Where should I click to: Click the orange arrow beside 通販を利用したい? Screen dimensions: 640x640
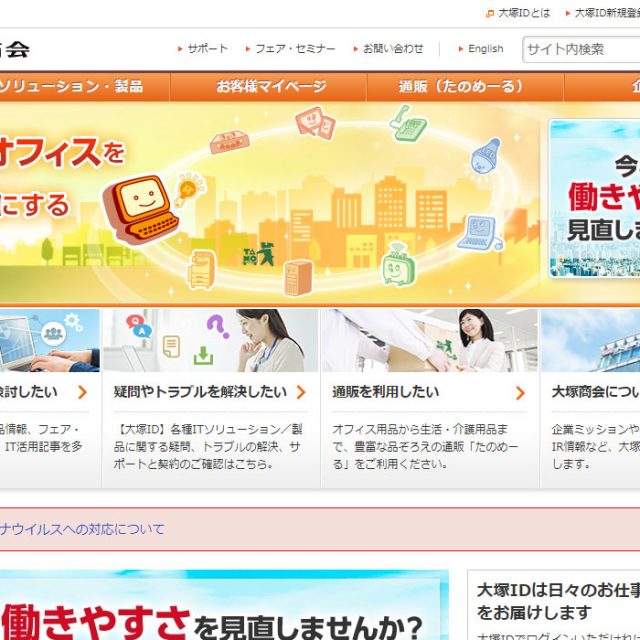tap(520, 393)
